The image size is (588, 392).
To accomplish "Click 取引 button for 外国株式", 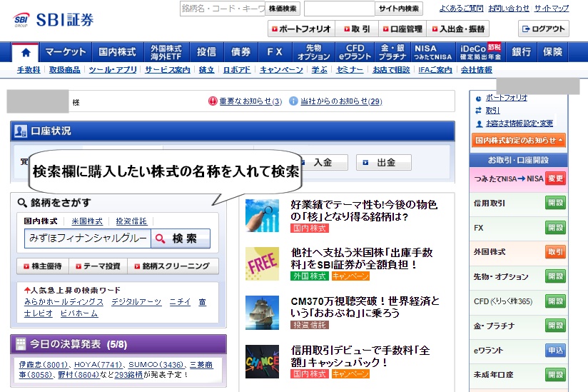I will tap(555, 252).
